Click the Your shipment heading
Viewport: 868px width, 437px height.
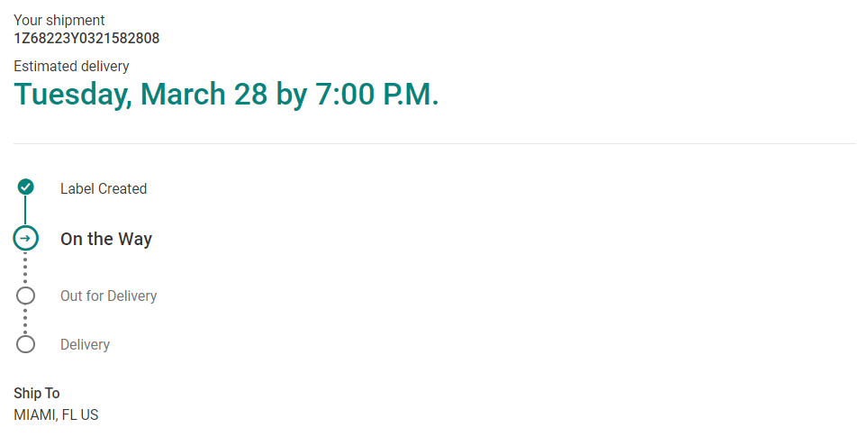59,20
